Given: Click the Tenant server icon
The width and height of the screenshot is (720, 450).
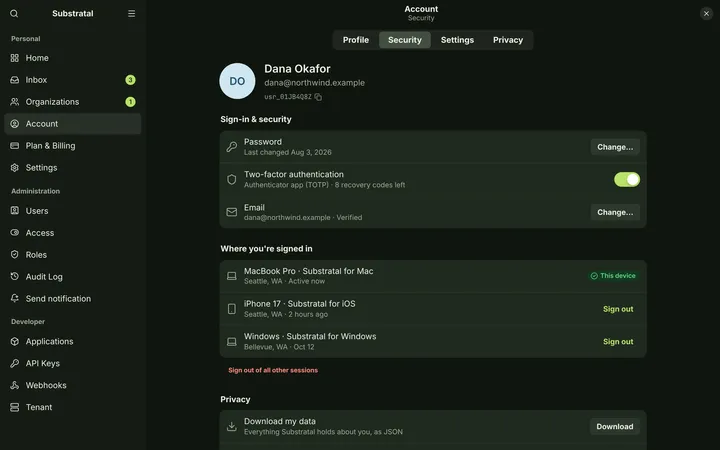Looking at the screenshot, I should pyautogui.click(x=15, y=407).
